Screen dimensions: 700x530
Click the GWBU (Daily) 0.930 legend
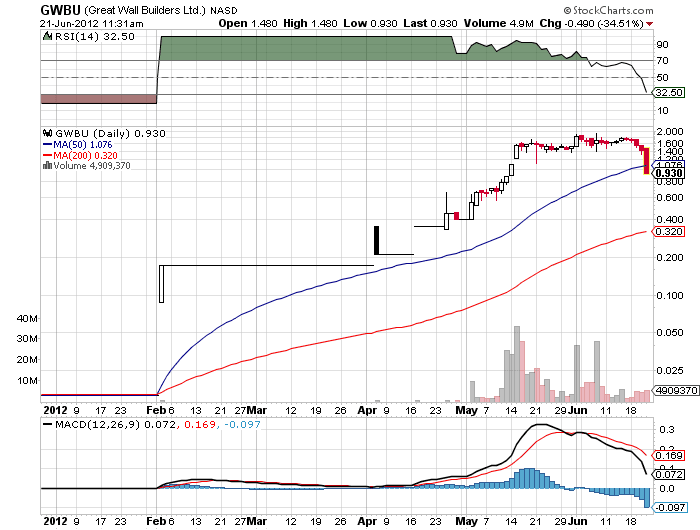110,133
